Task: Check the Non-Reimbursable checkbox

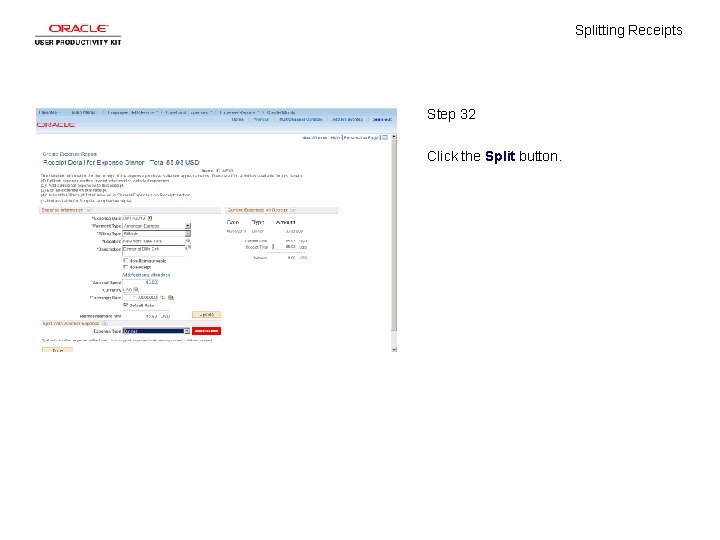Action: pyautogui.click(x=125, y=260)
